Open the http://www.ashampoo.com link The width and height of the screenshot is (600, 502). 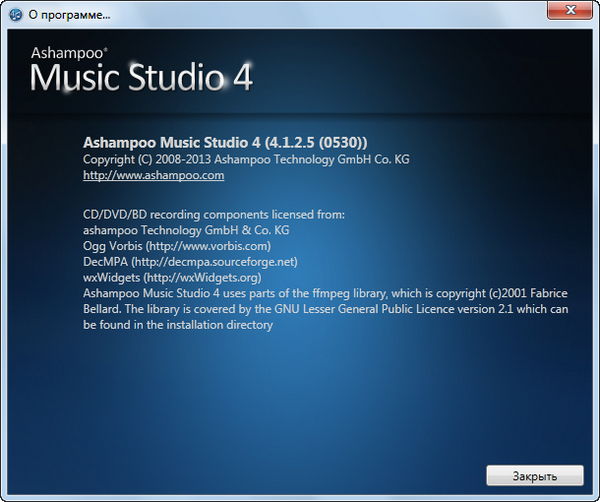[153, 175]
